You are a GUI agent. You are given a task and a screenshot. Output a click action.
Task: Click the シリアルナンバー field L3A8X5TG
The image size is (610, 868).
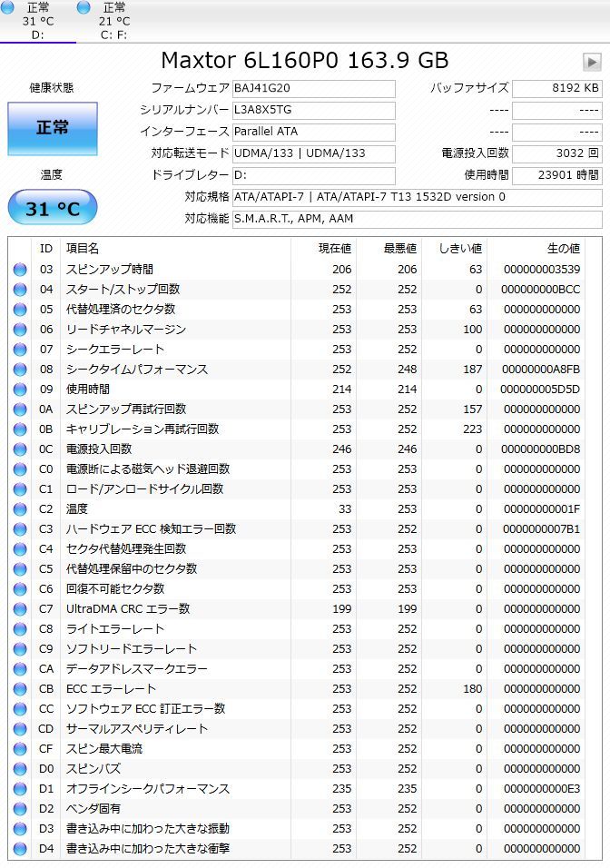[x=314, y=110]
